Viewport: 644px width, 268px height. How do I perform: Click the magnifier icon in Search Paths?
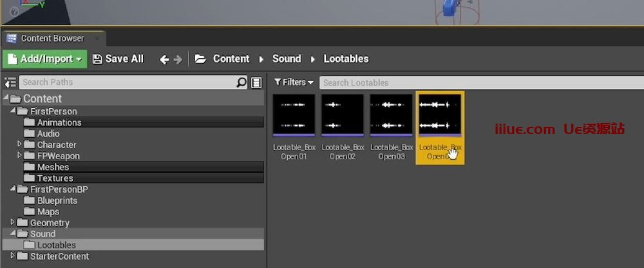tap(241, 82)
